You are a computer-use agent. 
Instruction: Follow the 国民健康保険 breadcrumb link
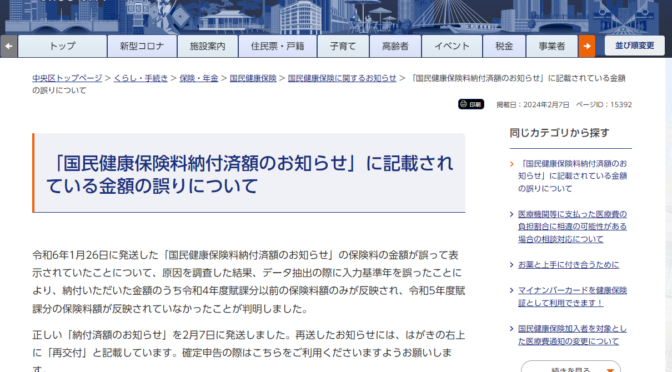[253, 78]
